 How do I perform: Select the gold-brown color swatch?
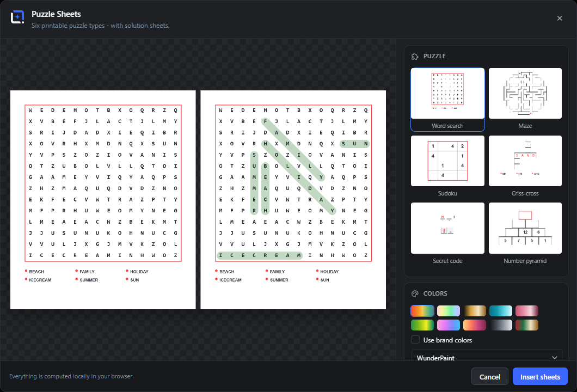(x=475, y=311)
